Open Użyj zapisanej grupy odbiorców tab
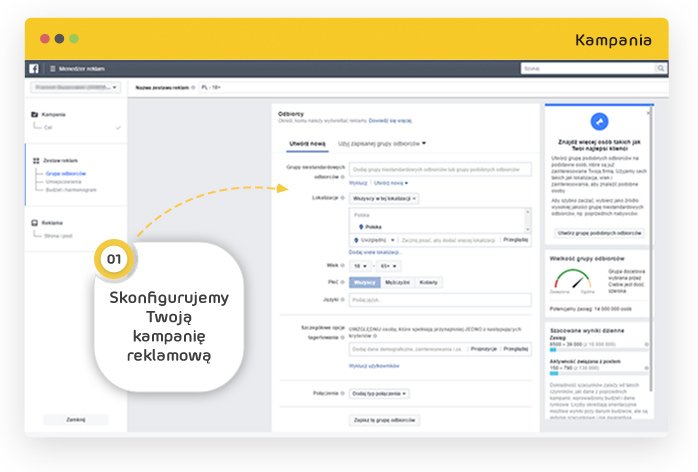Viewport: 698px width, 472px height. coord(381,143)
